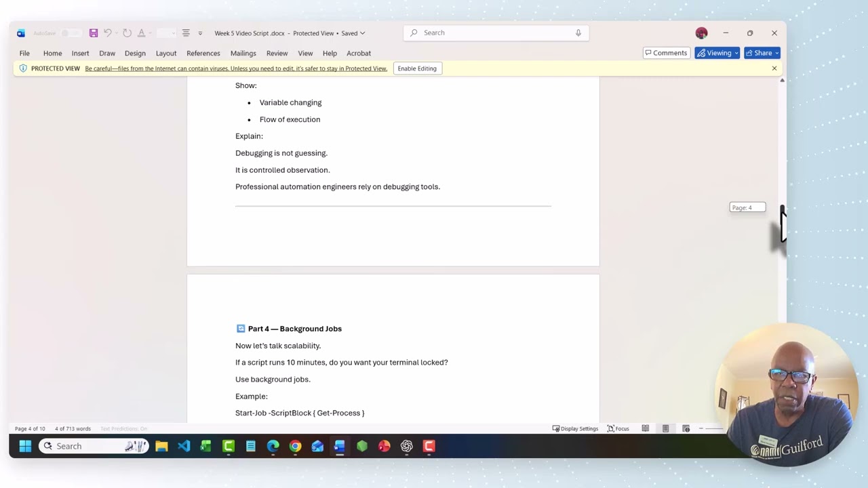
Task: Open the Windows Start menu
Action: coord(25,446)
